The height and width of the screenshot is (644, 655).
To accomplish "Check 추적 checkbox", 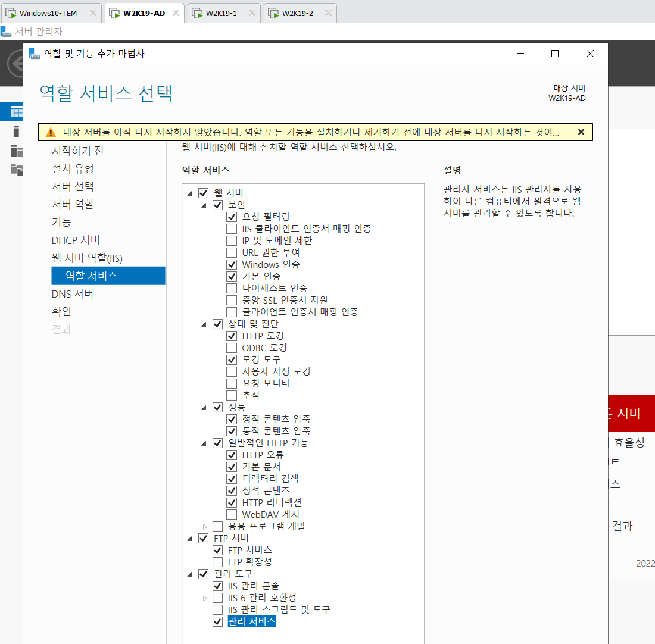I will (232, 395).
